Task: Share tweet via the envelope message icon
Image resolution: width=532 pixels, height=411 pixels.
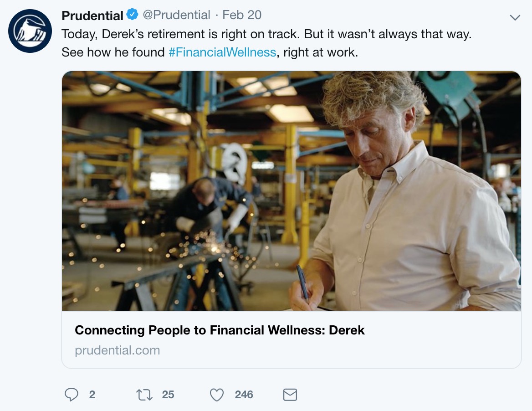Action: coord(290,395)
